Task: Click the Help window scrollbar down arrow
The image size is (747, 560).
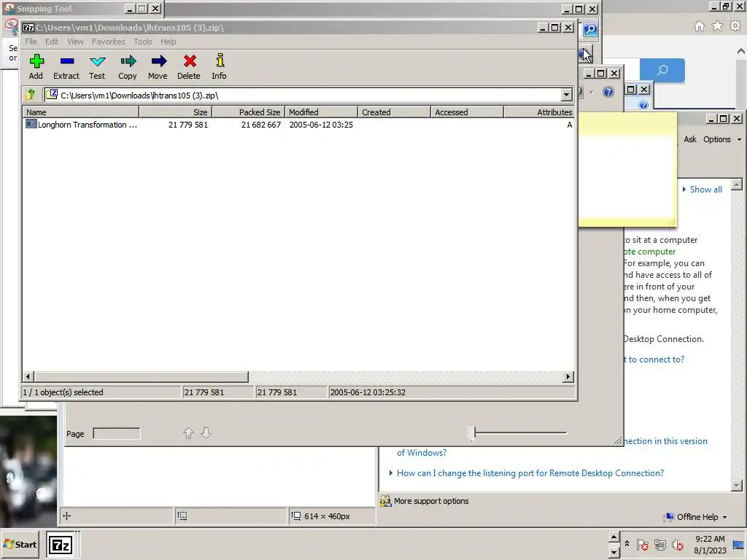Action: 737,486
